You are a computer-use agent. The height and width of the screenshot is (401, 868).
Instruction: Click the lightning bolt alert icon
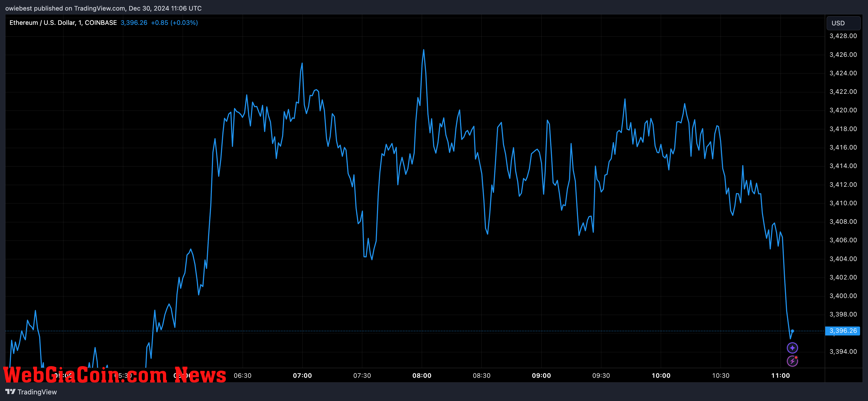point(792,361)
